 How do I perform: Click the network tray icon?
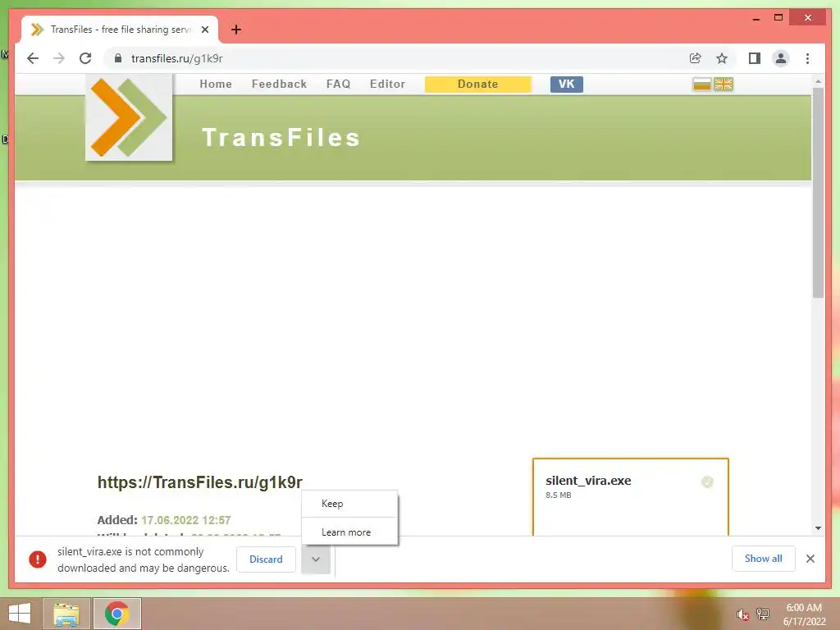pos(763,614)
